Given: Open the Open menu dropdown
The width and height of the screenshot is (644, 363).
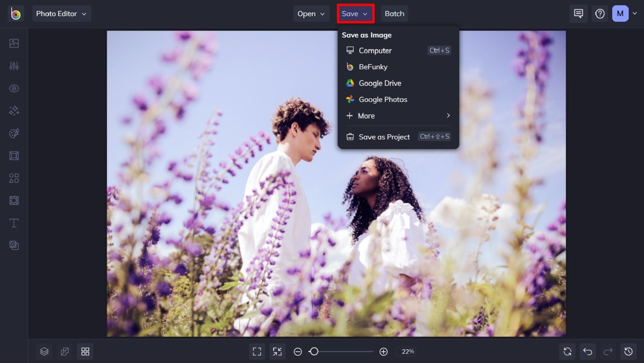Looking at the screenshot, I should (x=311, y=13).
